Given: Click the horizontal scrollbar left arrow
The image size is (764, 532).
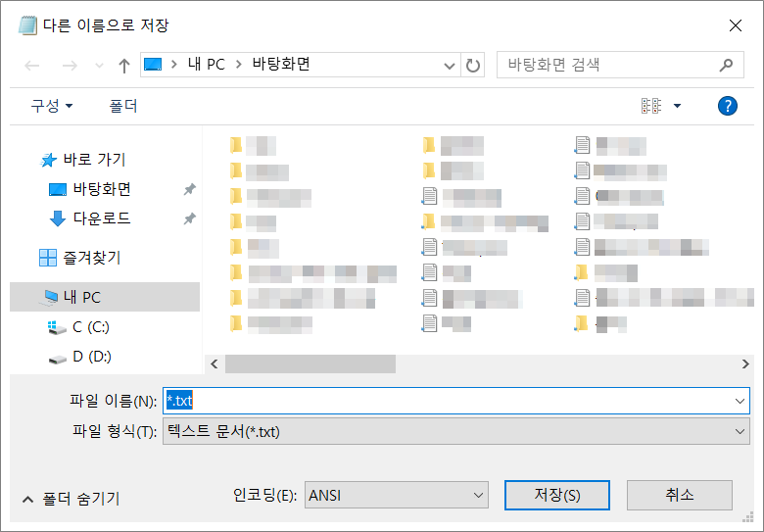Looking at the screenshot, I should pos(215,363).
